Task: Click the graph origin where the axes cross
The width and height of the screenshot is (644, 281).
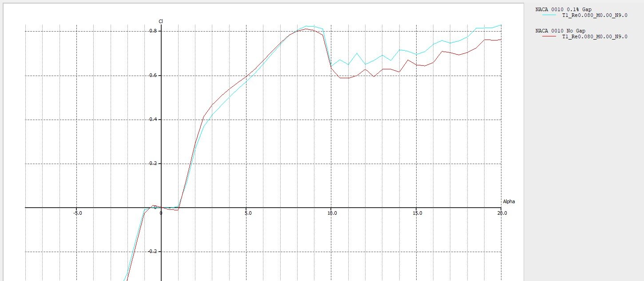Action: pyautogui.click(x=161, y=208)
